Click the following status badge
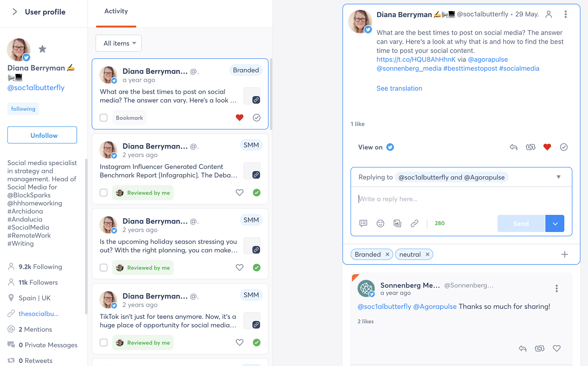 point(23,109)
